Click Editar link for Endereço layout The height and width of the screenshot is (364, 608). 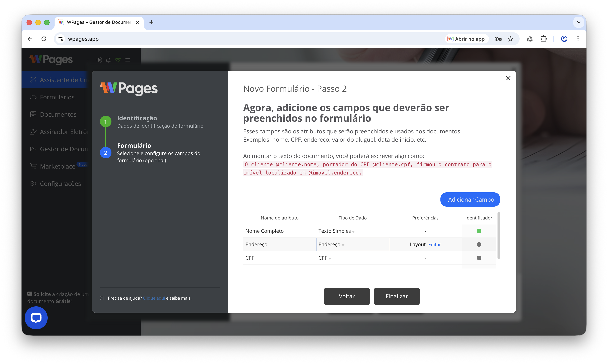434,244
